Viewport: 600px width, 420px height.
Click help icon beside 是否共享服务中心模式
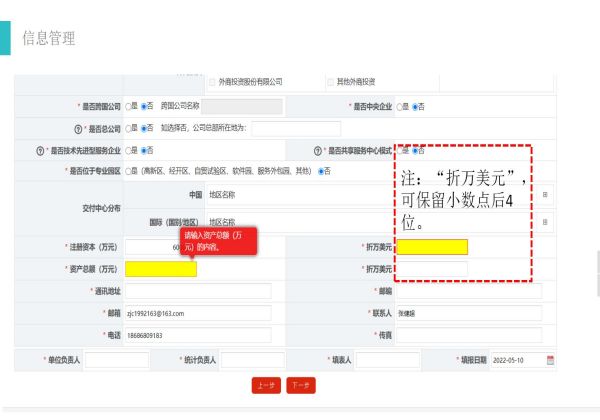[316, 150]
